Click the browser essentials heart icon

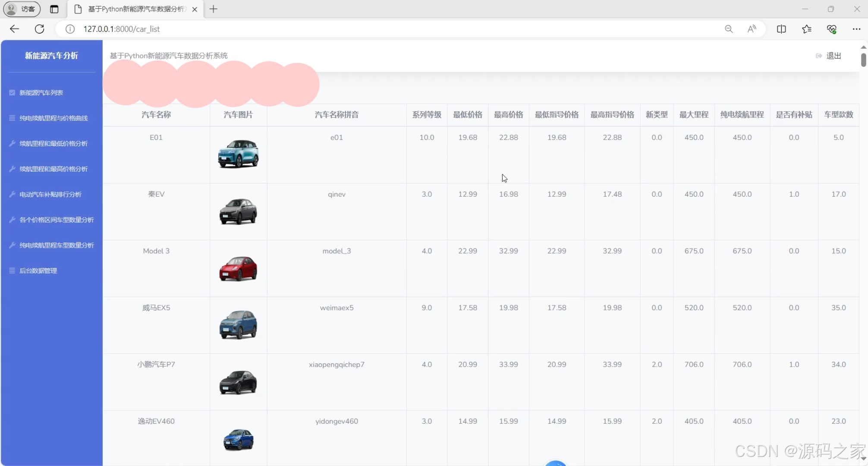[831, 29]
